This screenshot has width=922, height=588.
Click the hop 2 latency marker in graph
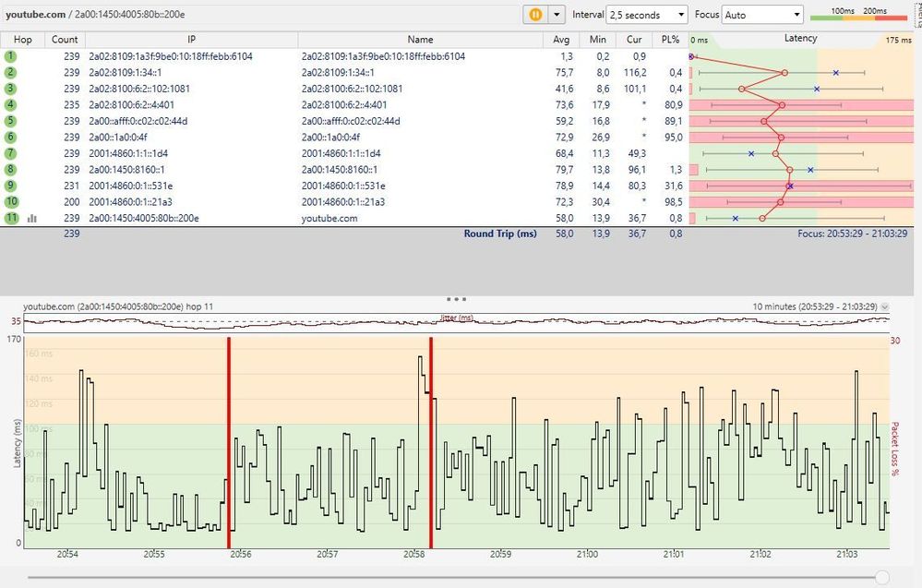784,73
